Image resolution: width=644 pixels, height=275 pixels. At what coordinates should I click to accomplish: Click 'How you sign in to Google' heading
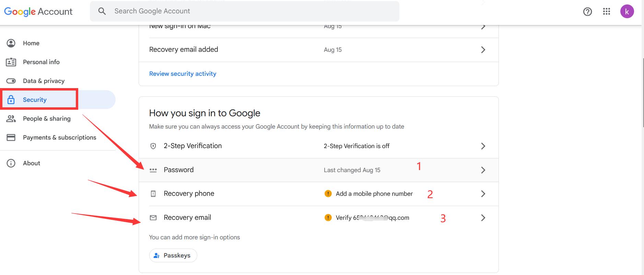[x=205, y=113]
